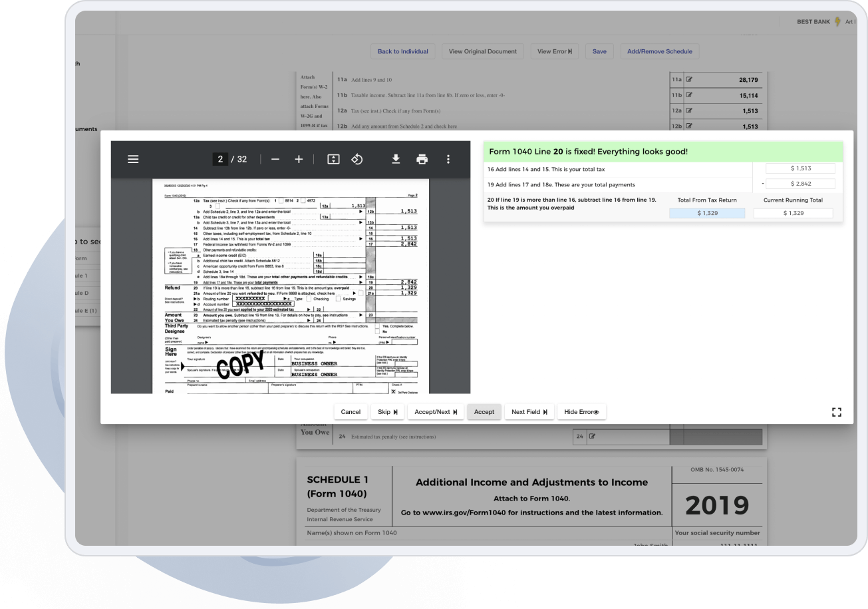Click the line 16 amount field
The height and width of the screenshot is (609, 868).
click(x=799, y=168)
